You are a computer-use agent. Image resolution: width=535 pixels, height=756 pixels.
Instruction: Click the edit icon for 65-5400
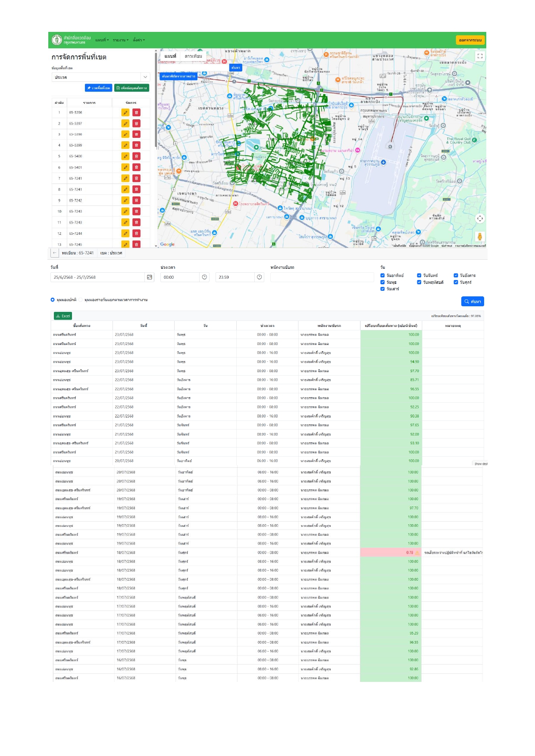125,156
